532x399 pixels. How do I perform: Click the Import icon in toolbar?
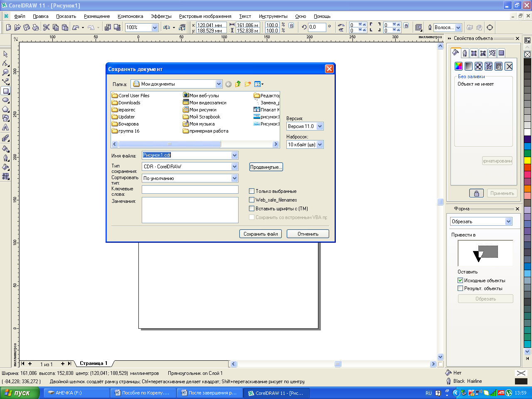108,27
